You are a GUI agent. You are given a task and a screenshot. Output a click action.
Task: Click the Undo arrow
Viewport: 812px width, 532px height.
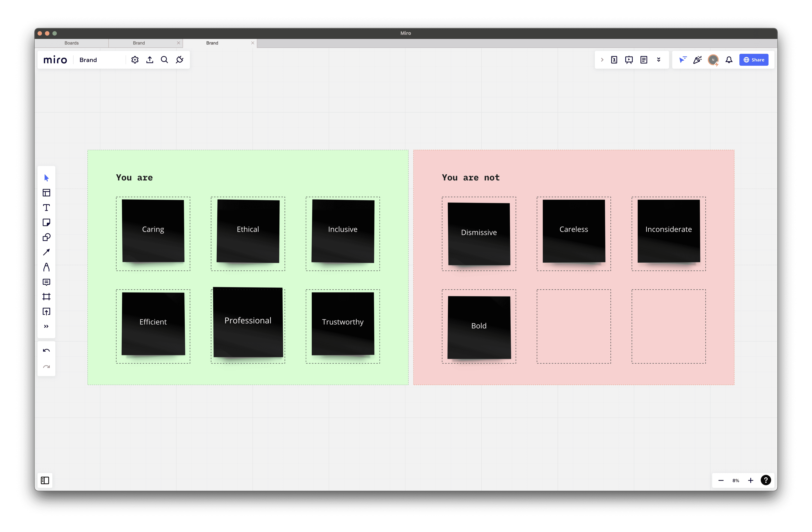(46, 351)
